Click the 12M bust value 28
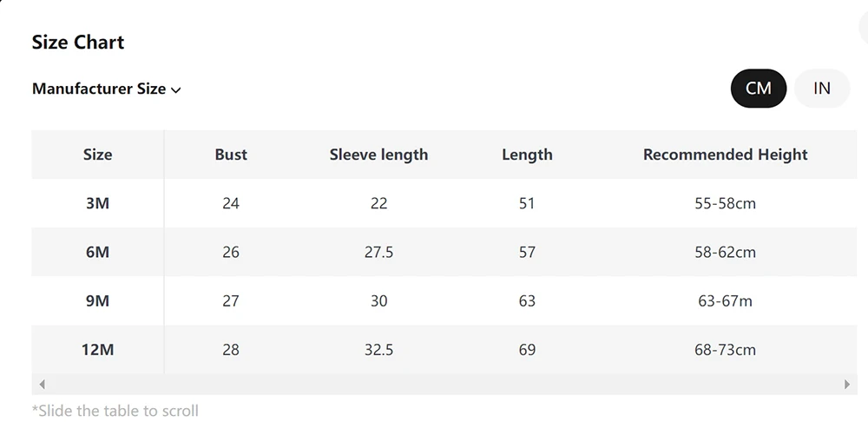 [x=231, y=350]
